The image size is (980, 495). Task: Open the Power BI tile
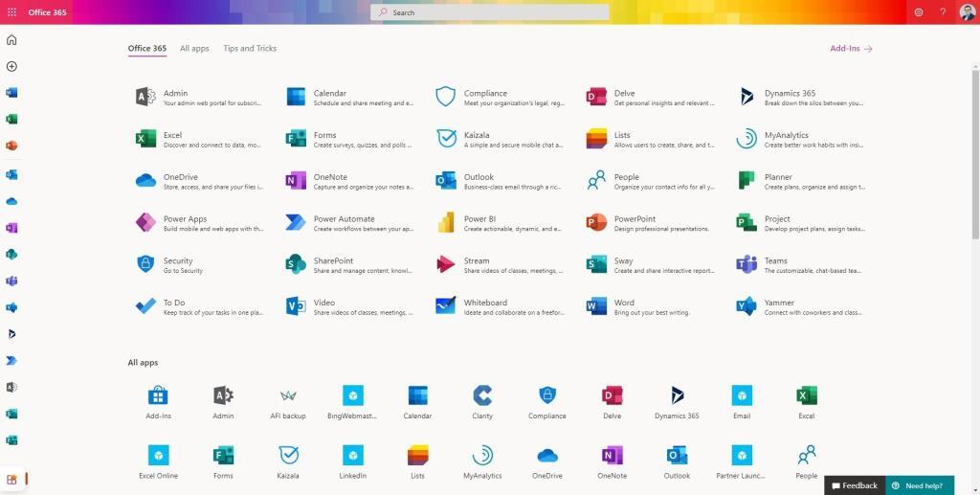pos(499,222)
